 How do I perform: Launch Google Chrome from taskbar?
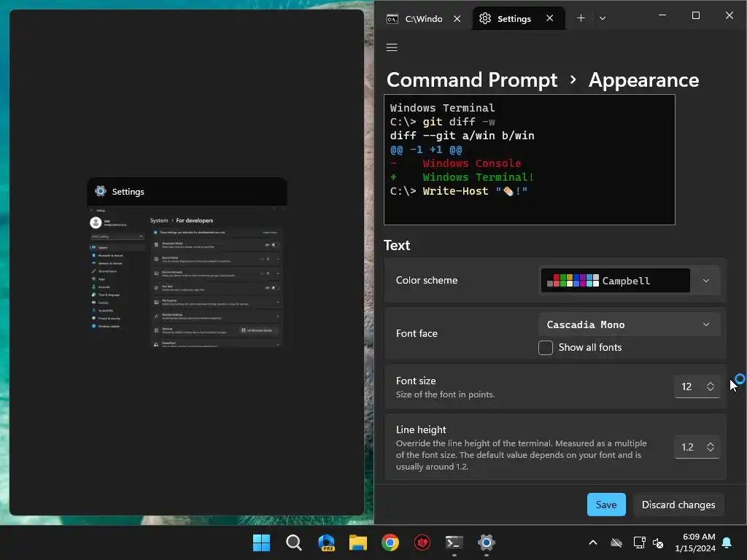point(390,542)
